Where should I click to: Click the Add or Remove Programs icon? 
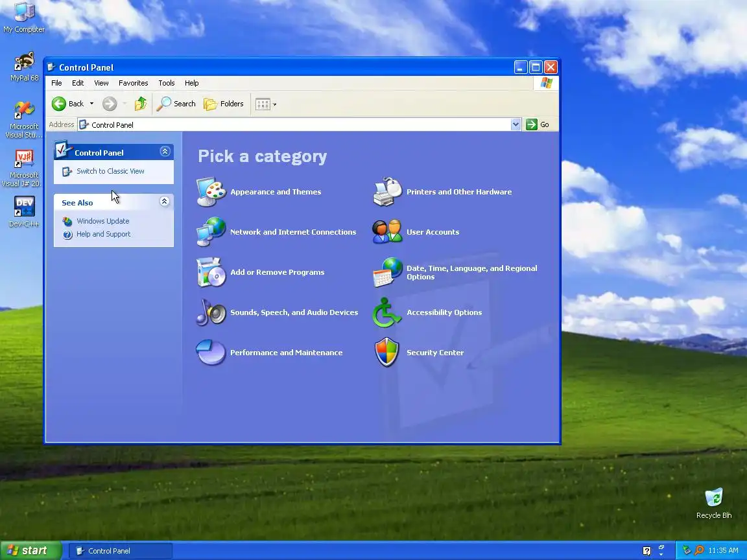211,272
